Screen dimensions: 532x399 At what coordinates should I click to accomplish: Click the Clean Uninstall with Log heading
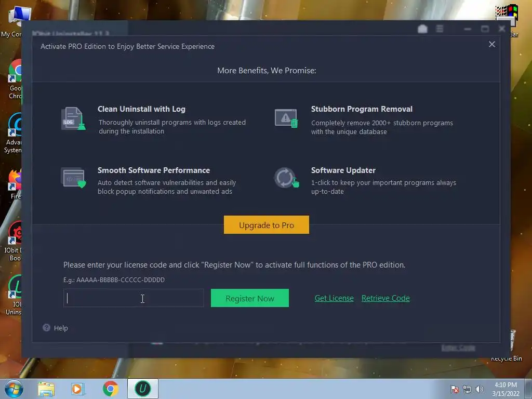click(x=141, y=109)
